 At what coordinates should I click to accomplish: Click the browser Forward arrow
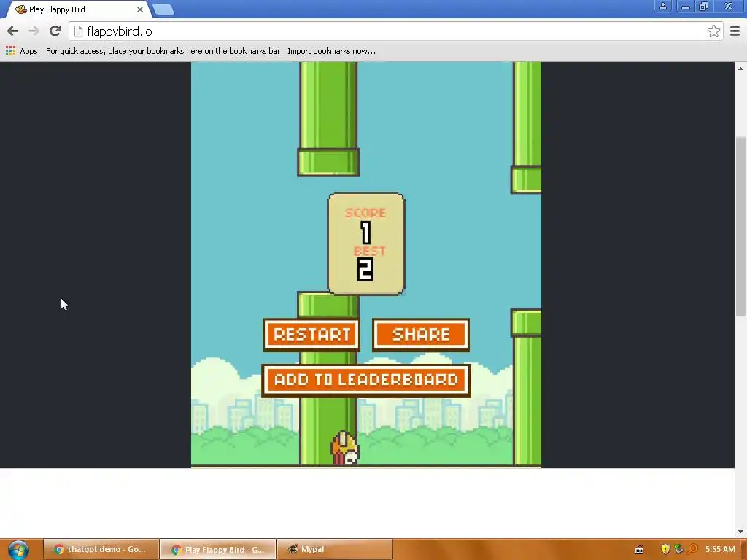click(34, 31)
